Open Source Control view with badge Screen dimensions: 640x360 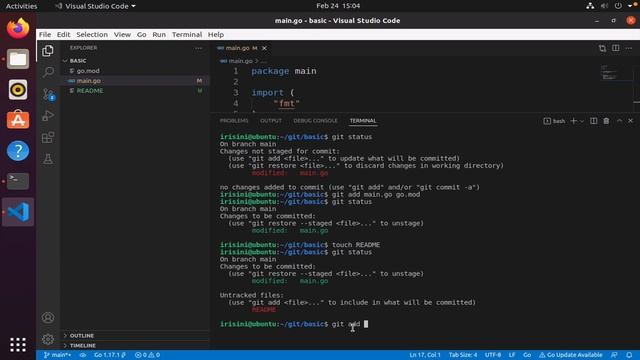pos(48,94)
